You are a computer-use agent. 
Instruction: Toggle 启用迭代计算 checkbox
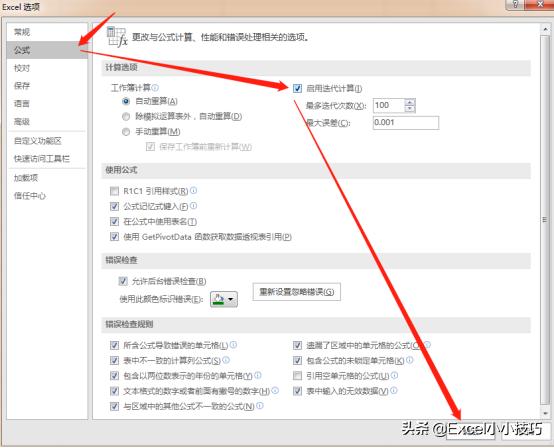click(x=297, y=88)
